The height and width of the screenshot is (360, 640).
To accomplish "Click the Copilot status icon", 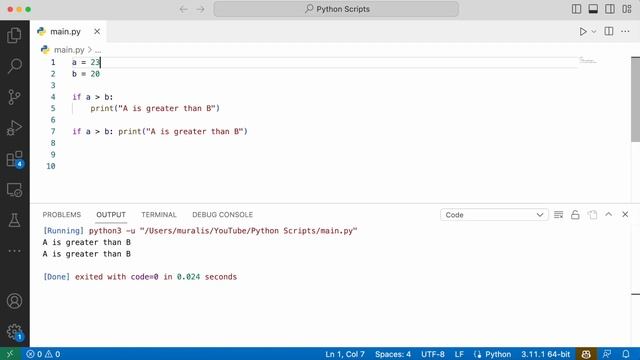I will click(x=586, y=354).
